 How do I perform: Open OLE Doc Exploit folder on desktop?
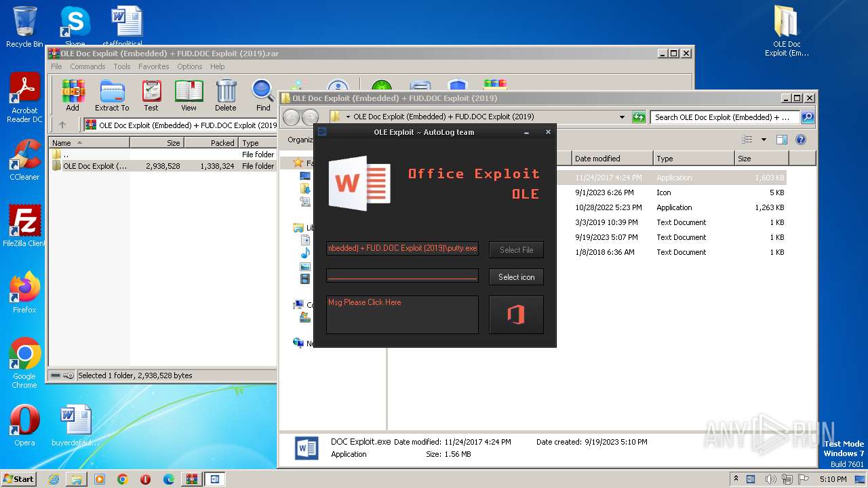(787, 31)
